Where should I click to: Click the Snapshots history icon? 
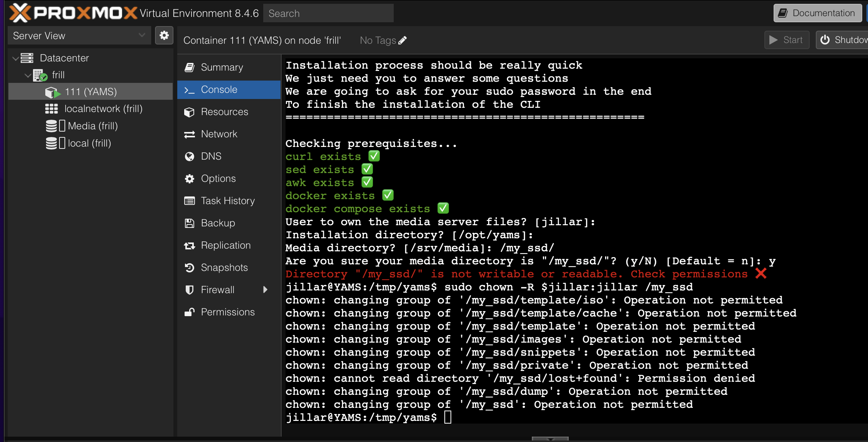(190, 268)
